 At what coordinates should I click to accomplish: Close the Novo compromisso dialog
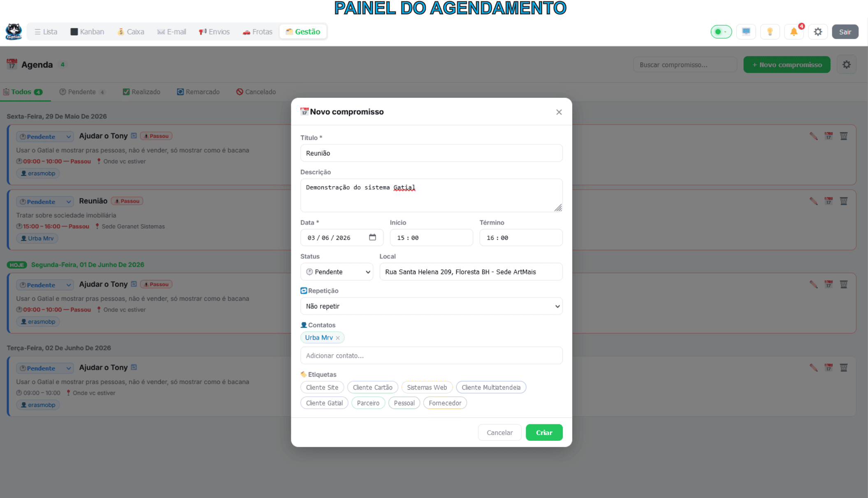[x=559, y=112]
